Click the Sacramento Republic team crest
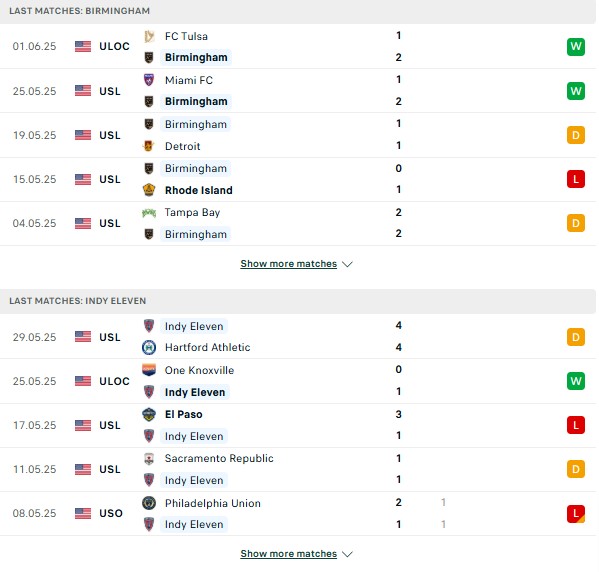599x572 pixels. click(x=149, y=458)
